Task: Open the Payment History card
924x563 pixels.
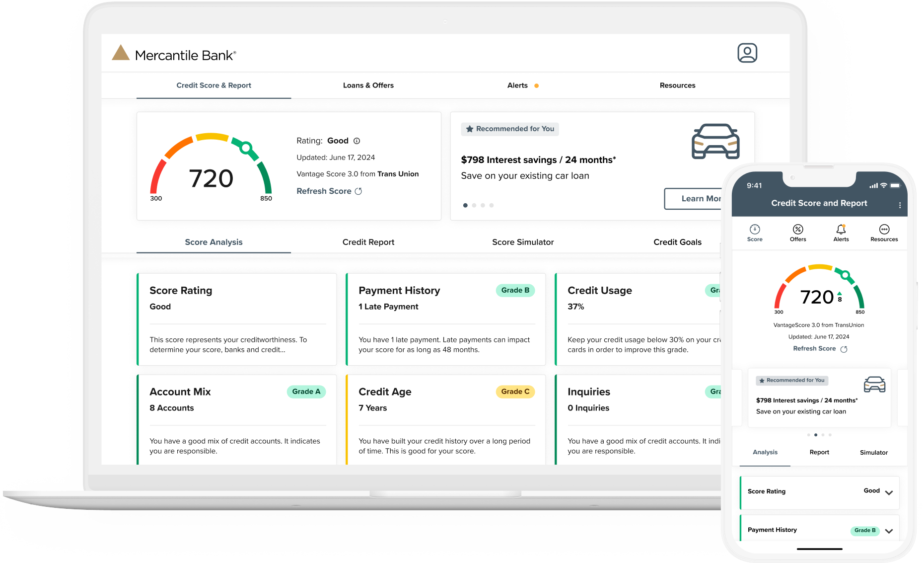Action: coord(446,319)
